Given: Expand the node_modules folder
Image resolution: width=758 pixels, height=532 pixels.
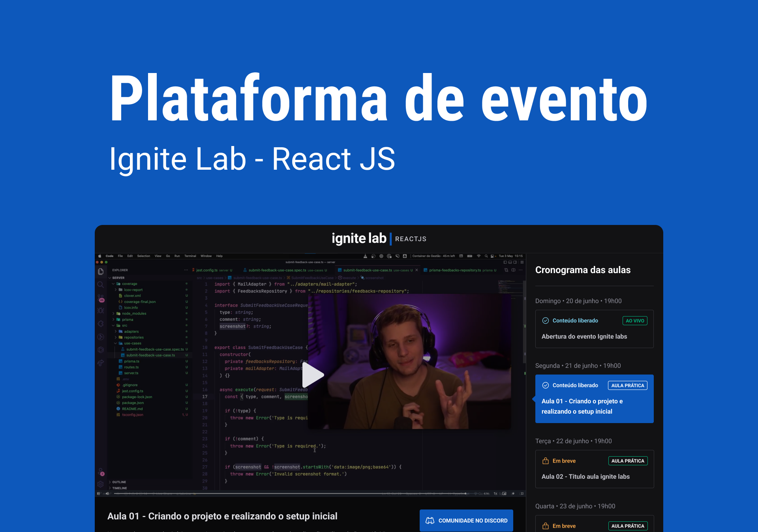Looking at the screenshot, I should tap(134, 313).
